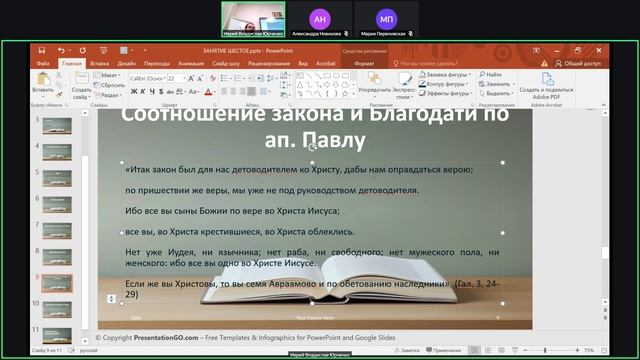Viewport: 640px width, 360px height.
Task: Save the presentation with the floppy icon
Action: coord(42,50)
